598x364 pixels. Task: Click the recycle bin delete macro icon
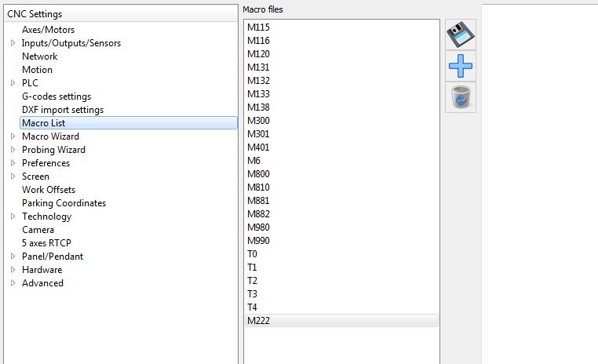click(x=461, y=97)
